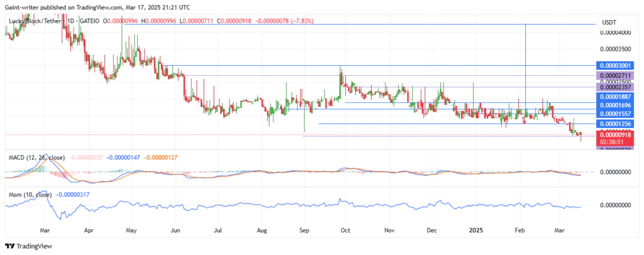This screenshot has height=255, width=644.
Task: Click the Jul label on time axis
Action: point(218,231)
